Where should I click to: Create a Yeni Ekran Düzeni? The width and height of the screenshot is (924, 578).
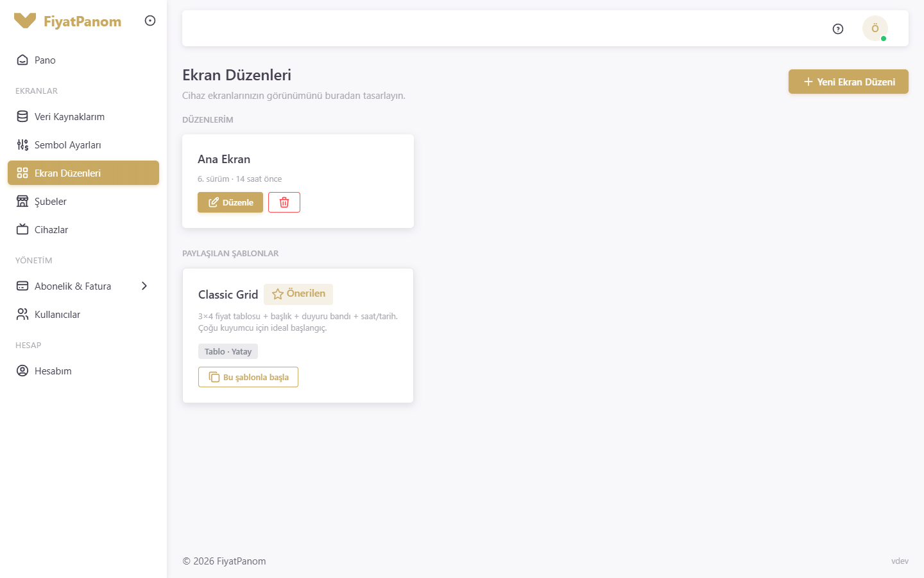(848, 82)
